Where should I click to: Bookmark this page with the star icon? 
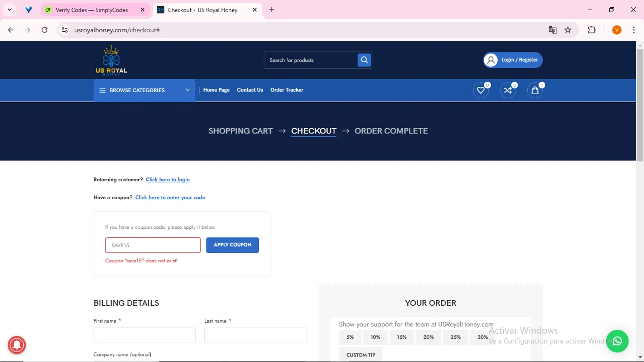click(568, 30)
